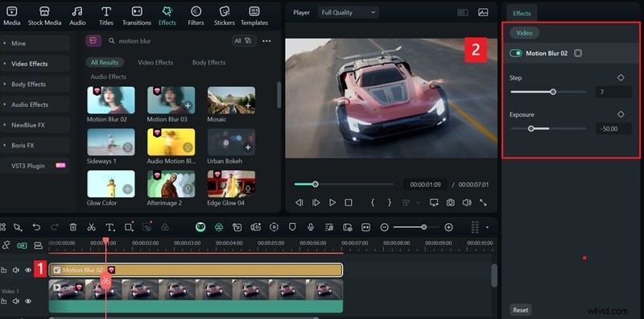Click the Reset button
The width and height of the screenshot is (644, 319).
coord(520,310)
